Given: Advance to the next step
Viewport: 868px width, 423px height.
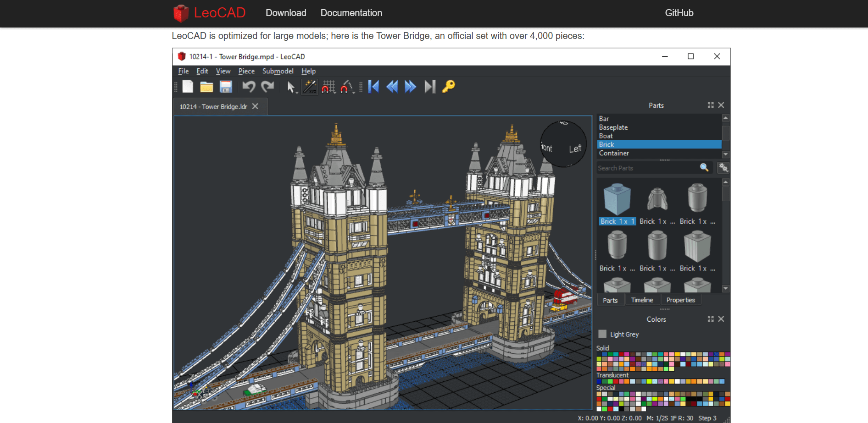Looking at the screenshot, I should point(411,87).
